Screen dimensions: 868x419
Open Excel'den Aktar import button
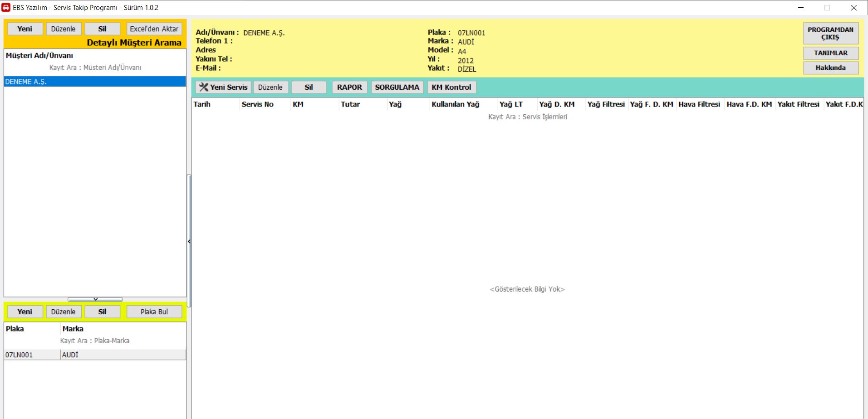click(x=154, y=29)
